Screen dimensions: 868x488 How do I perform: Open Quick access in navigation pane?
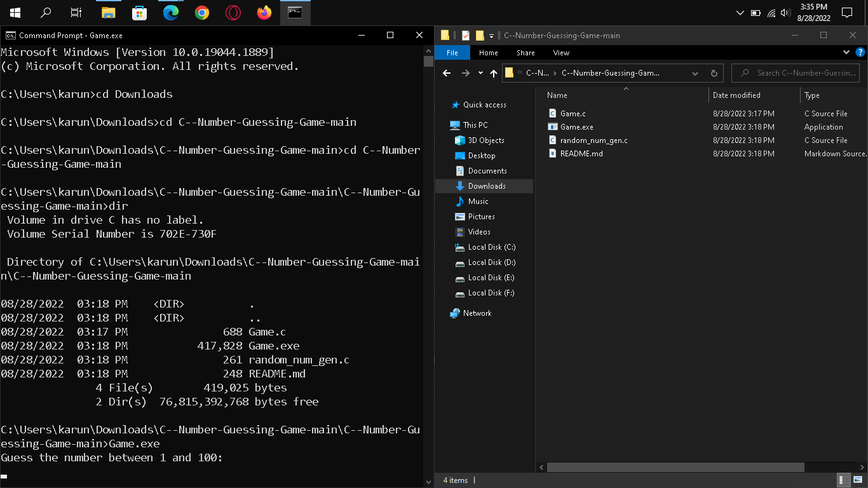484,105
